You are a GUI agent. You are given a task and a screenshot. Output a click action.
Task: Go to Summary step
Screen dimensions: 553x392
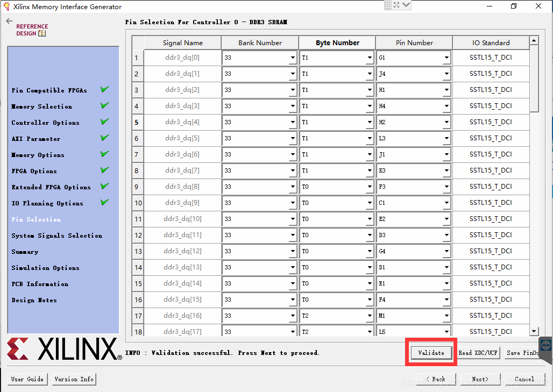[25, 252]
